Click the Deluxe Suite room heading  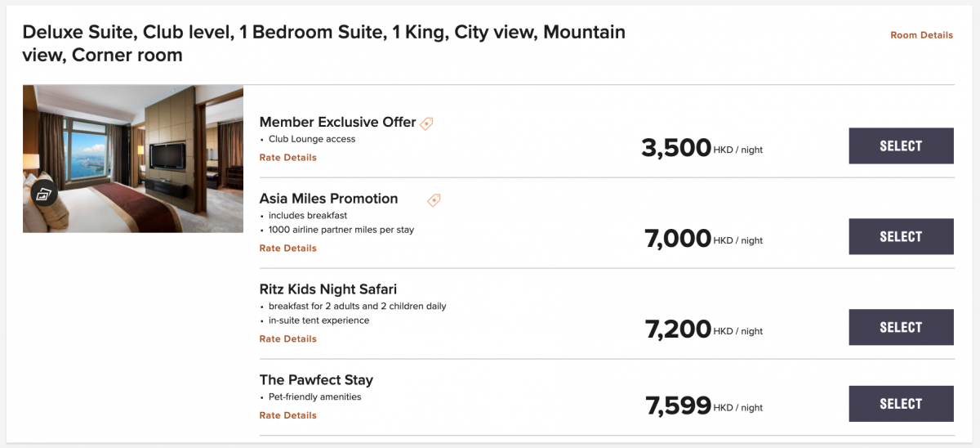pyautogui.click(x=323, y=43)
